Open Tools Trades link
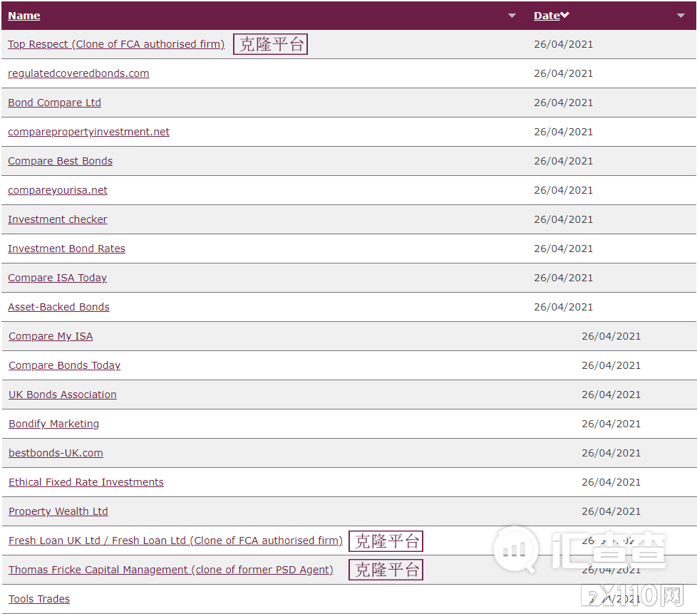The height and width of the screenshot is (616, 697). (39, 599)
